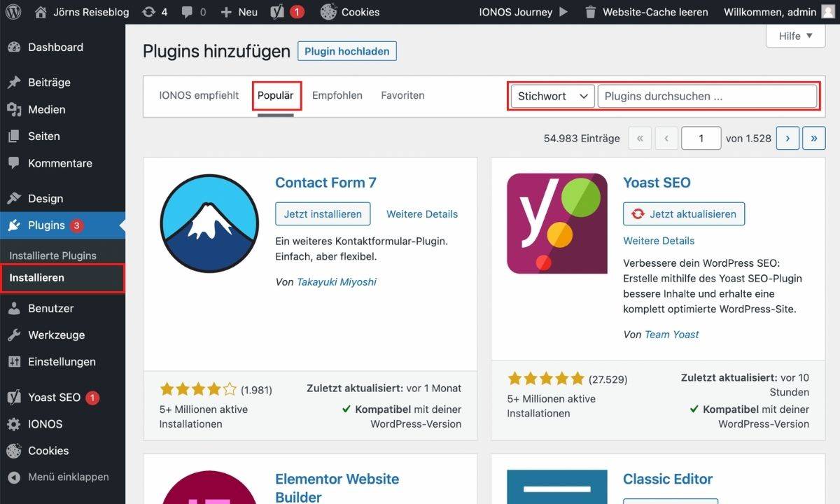Click the Contact Form 7 mountain thumbnail

(x=209, y=223)
